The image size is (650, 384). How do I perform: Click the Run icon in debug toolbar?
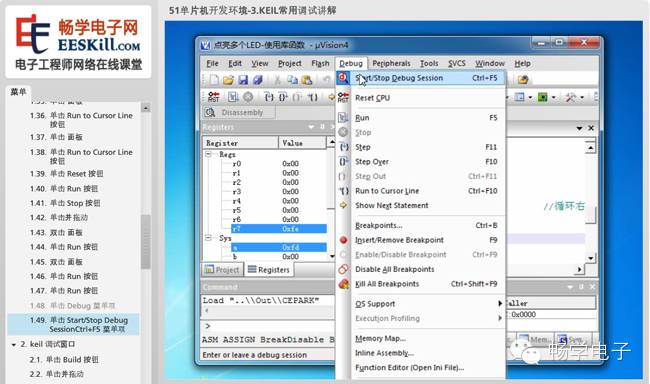click(x=233, y=97)
